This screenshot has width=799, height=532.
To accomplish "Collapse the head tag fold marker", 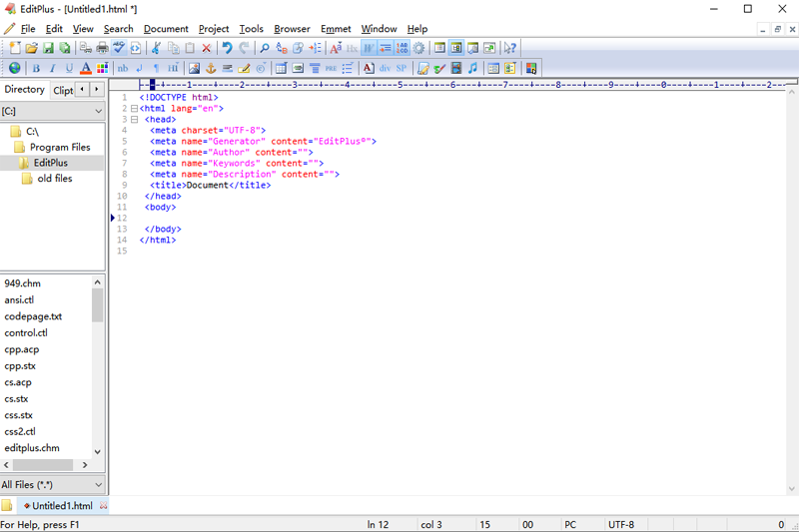I will click(x=134, y=119).
